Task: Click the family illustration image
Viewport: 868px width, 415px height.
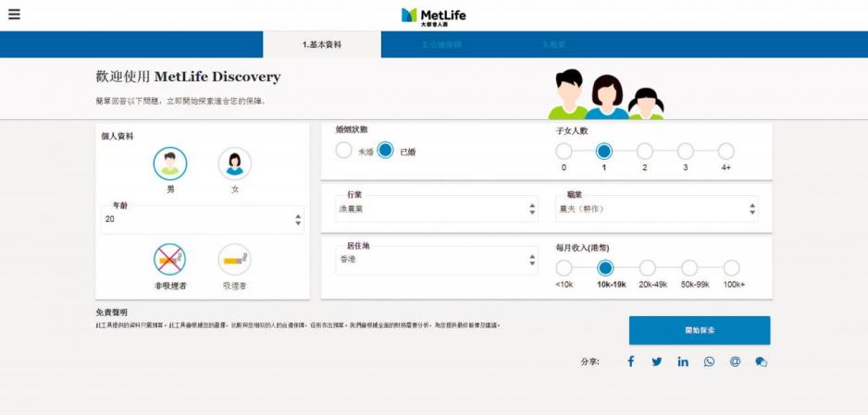Action: (606, 94)
